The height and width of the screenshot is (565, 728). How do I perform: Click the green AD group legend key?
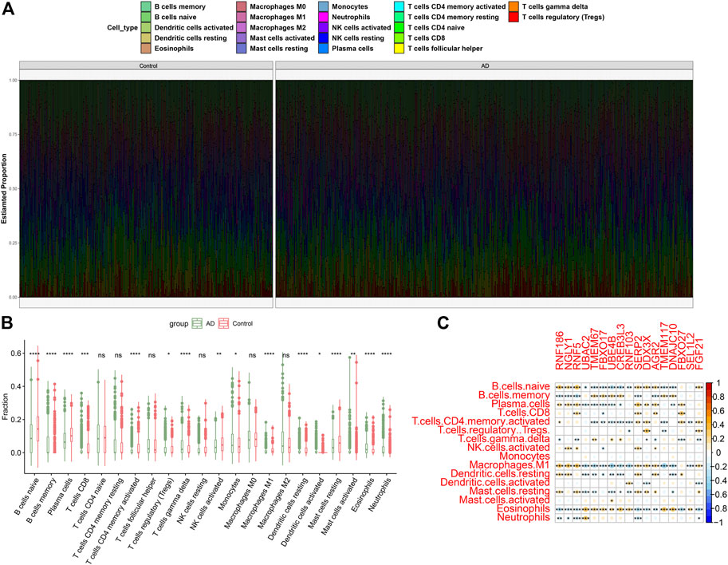[197, 323]
